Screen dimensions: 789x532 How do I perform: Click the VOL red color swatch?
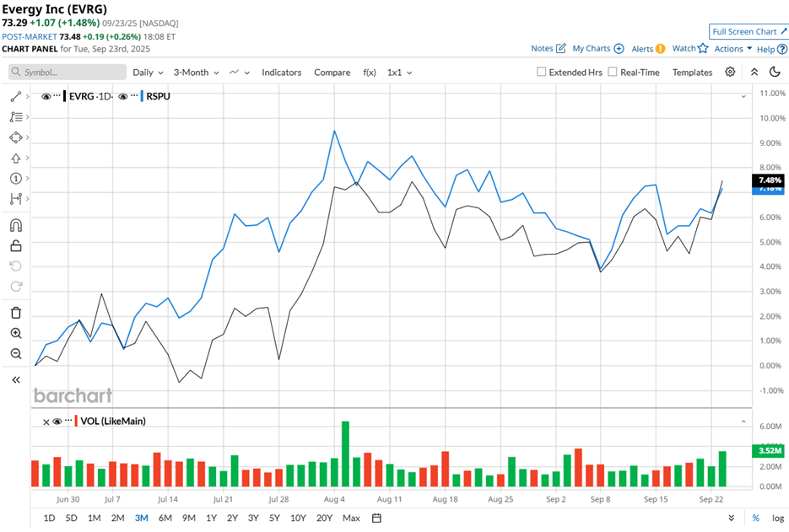76,422
